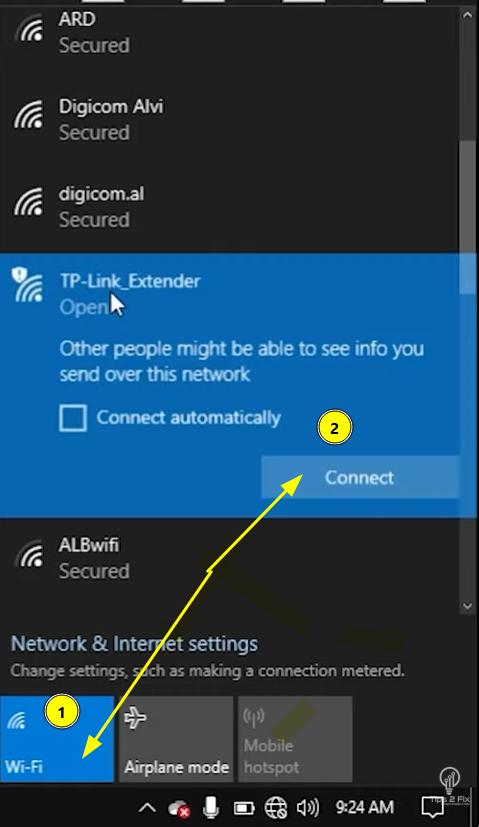Click the OneDrive cloud error tray icon
The width and height of the screenshot is (479, 827).
point(179,808)
